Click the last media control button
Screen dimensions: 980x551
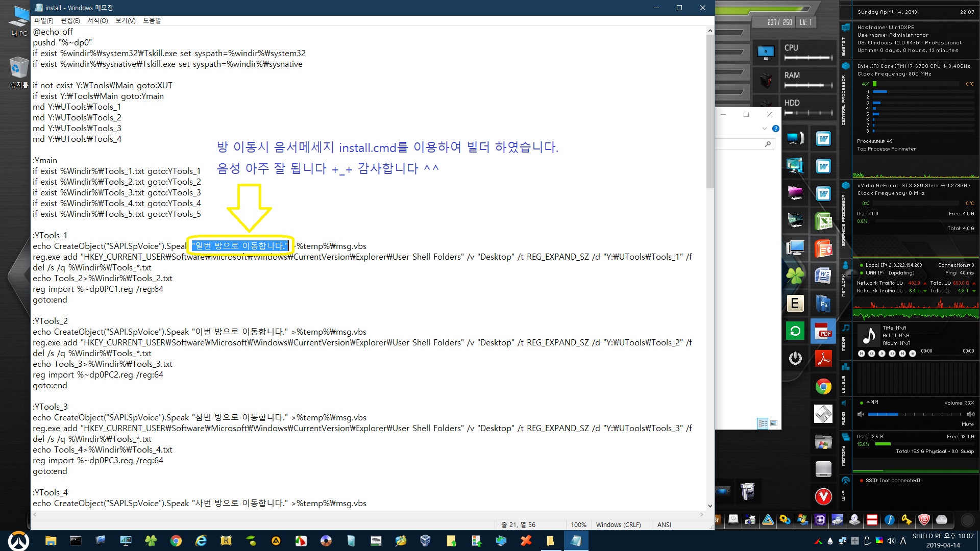click(x=913, y=353)
